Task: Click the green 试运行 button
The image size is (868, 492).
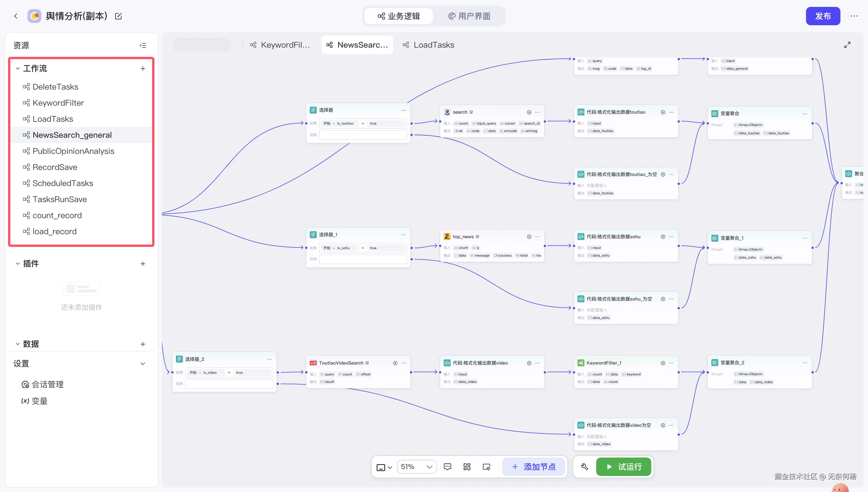Action: (x=624, y=467)
